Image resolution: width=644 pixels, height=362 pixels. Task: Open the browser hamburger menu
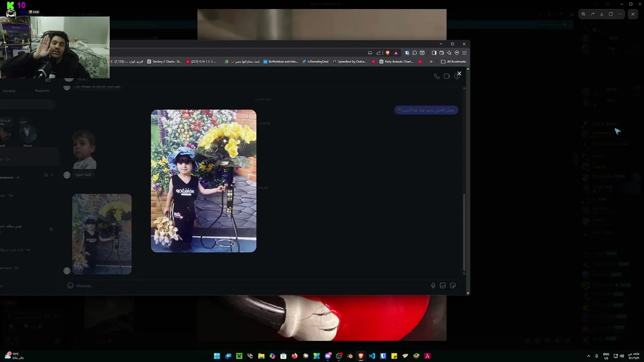point(464,53)
